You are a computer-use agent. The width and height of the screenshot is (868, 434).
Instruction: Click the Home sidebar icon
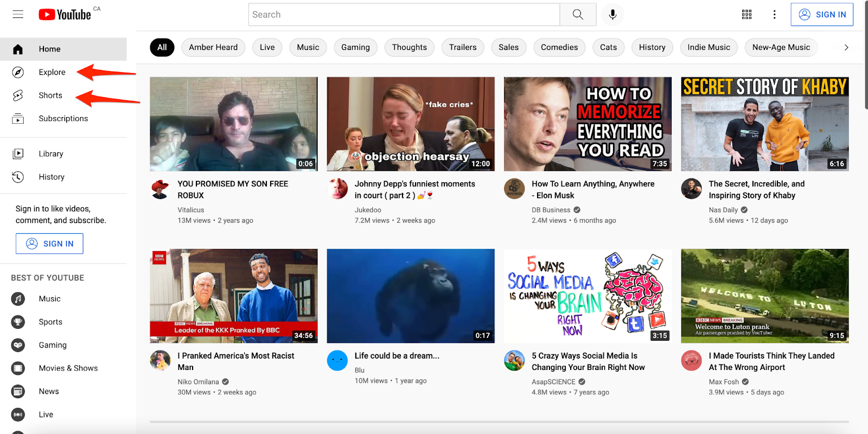point(18,49)
